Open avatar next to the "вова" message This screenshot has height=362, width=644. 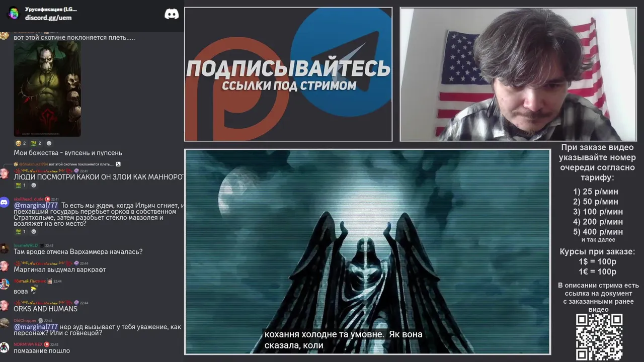click(5, 285)
